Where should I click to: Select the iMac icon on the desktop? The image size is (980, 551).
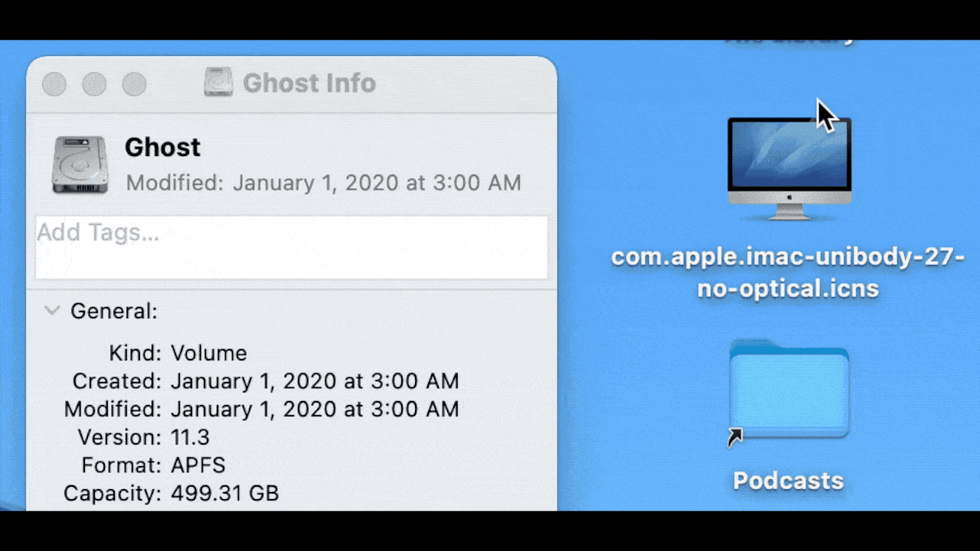(x=789, y=168)
